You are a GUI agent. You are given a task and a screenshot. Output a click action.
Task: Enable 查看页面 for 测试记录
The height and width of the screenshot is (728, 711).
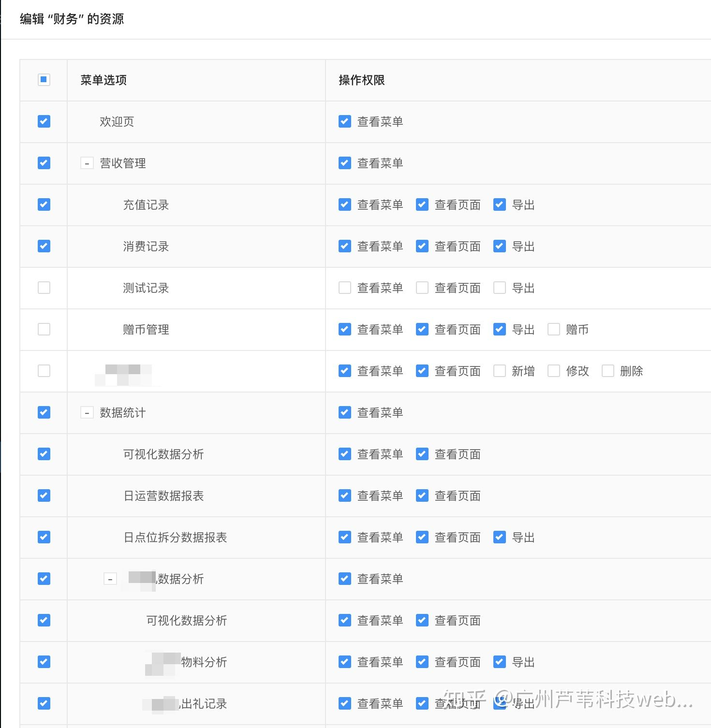tap(422, 288)
